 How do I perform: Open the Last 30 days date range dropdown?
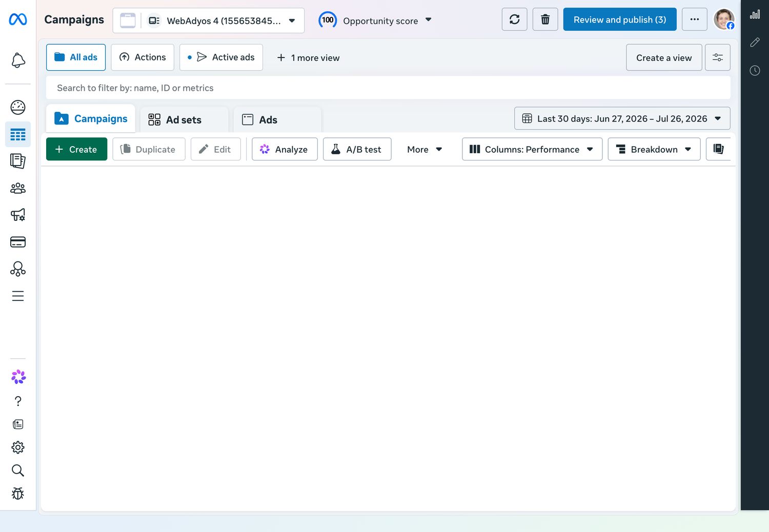coord(622,118)
